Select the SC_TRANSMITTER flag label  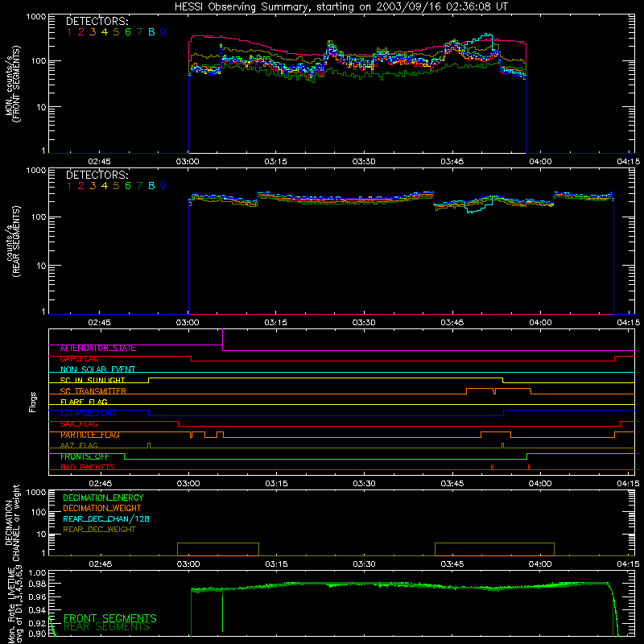click(x=93, y=391)
